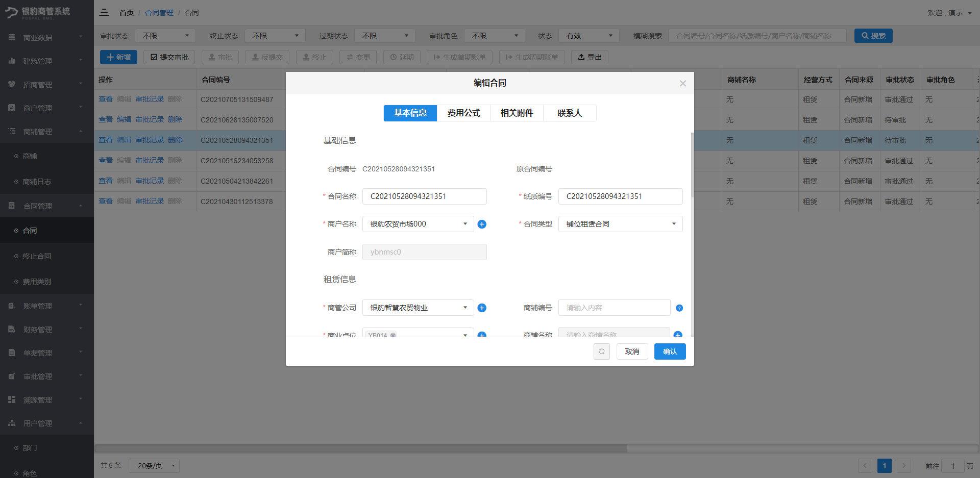Close the 编辑合同 dialog with X
This screenshot has height=478, width=980.
tap(683, 84)
